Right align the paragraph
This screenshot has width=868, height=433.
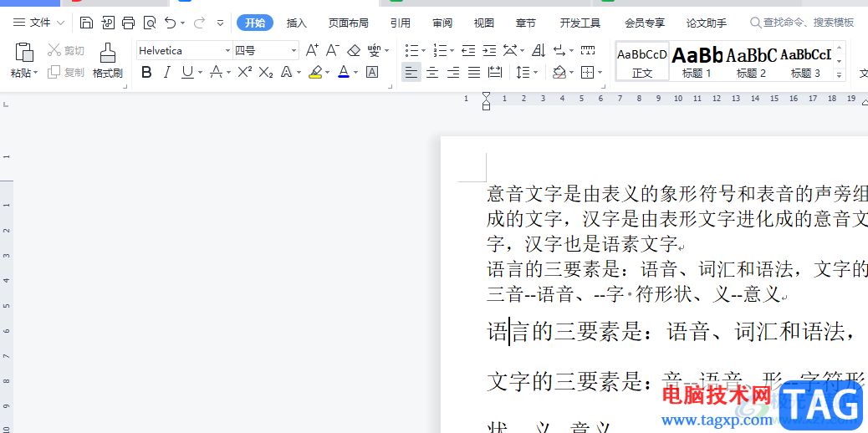(453, 72)
